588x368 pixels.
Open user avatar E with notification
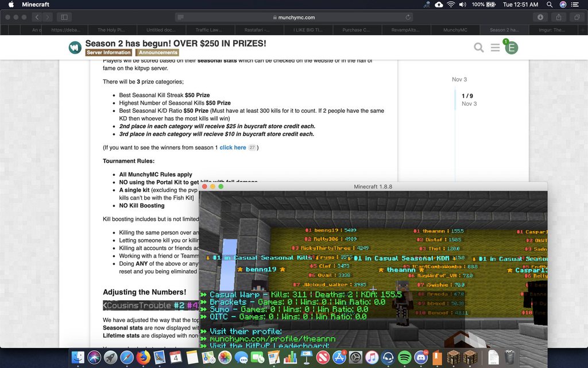click(x=510, y=47)
